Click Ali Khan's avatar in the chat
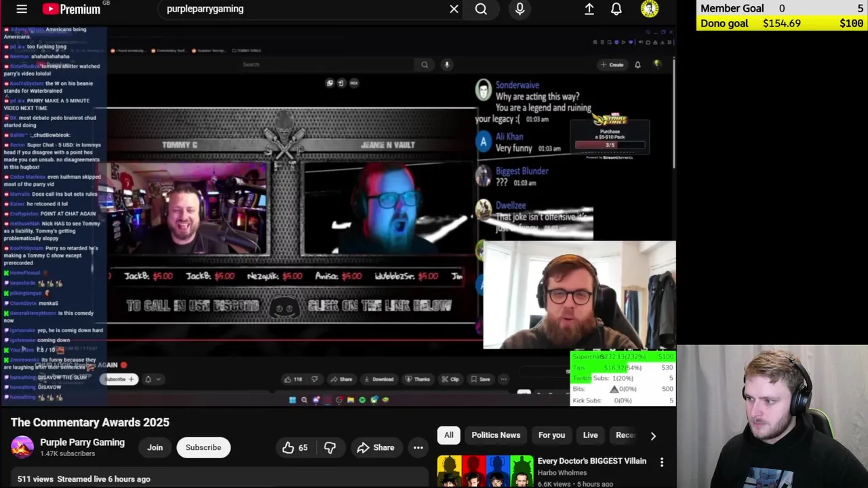 tap(483, 141)
